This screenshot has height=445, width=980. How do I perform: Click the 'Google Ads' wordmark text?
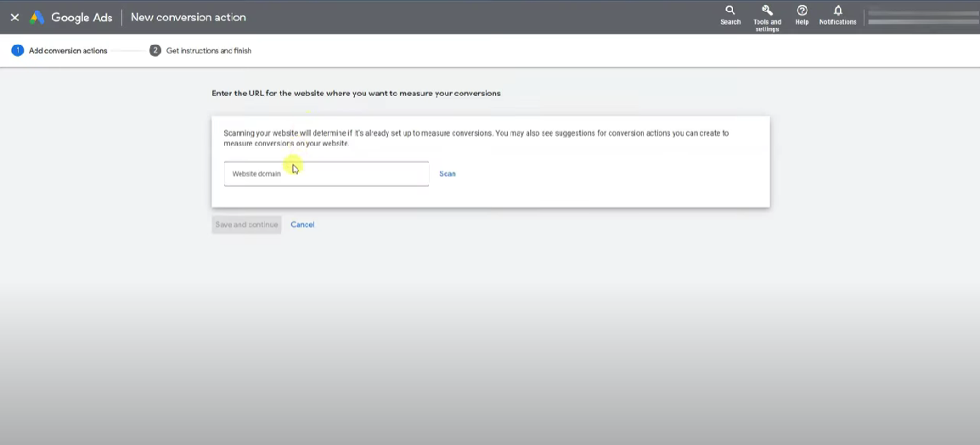82,17
